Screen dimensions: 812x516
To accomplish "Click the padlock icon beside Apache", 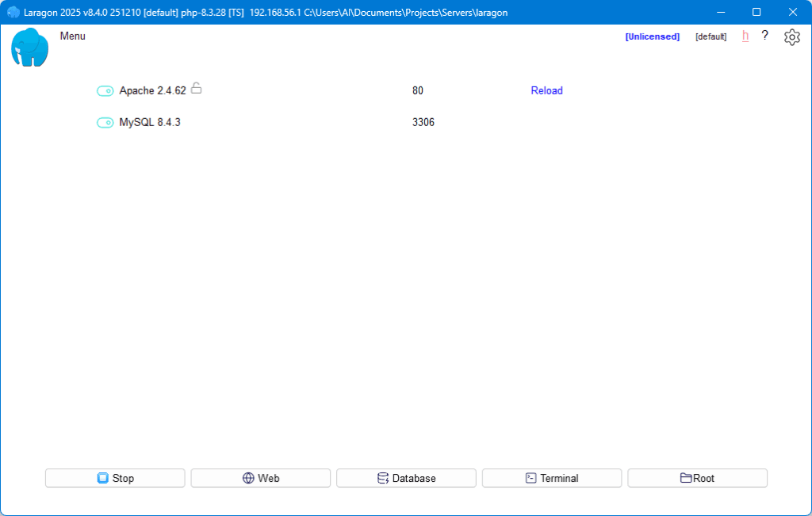I will tap(196, 89).
